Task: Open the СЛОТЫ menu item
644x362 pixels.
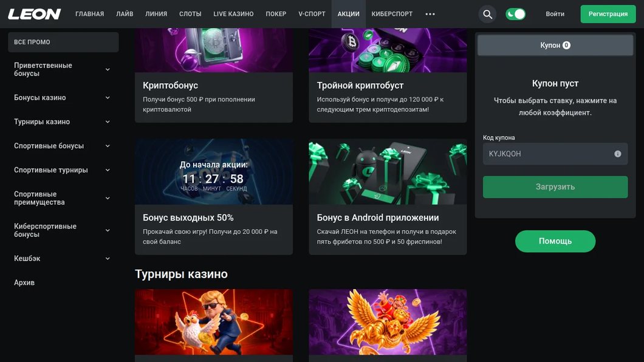Action: click(190, 14)
